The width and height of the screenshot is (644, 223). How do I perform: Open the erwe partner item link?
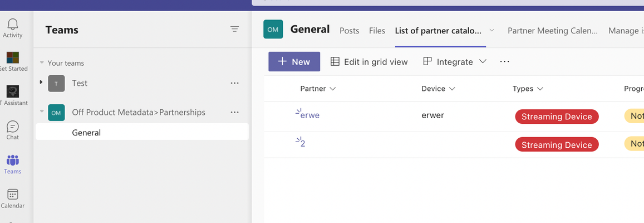tap(309, 115)
